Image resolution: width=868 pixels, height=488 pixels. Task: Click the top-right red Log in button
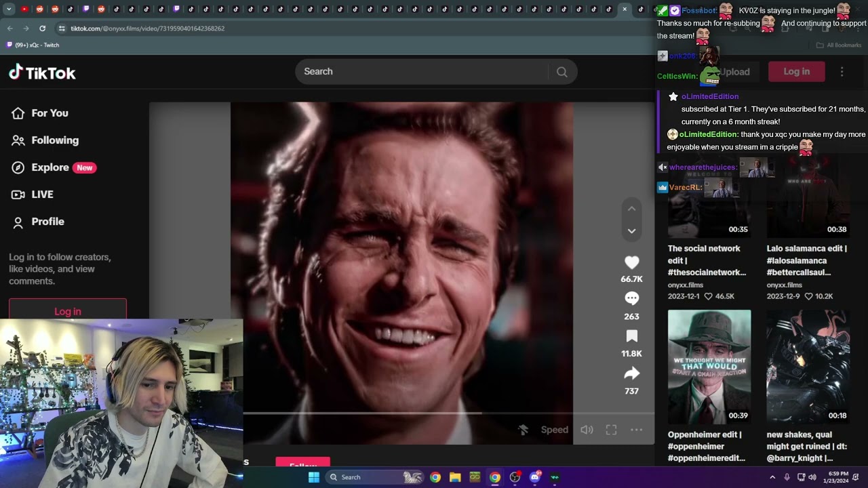796,72
